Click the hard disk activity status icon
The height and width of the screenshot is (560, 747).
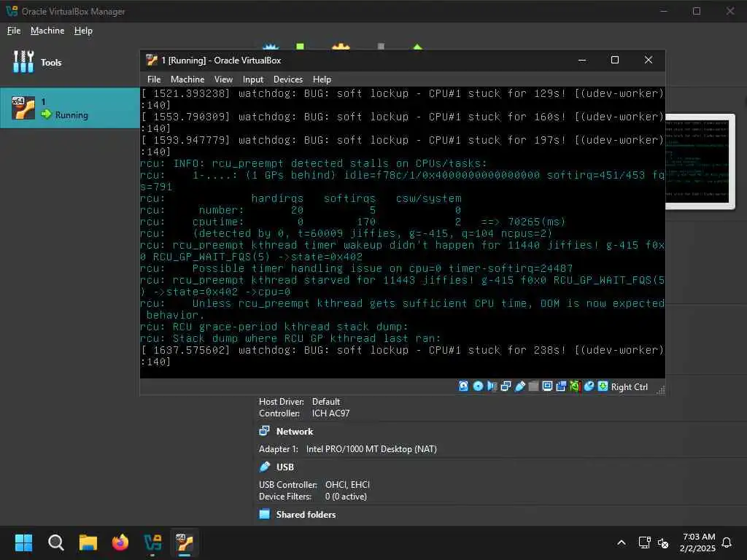tap(463, 386)
